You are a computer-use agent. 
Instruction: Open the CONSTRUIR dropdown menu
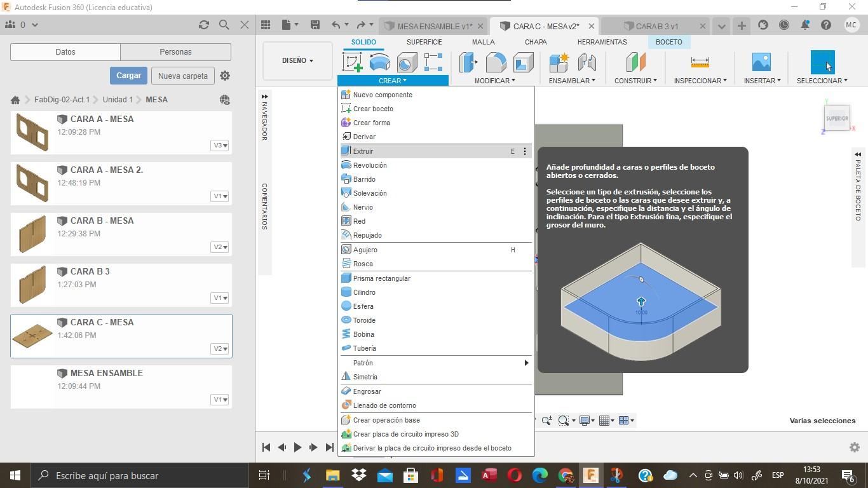635,81
